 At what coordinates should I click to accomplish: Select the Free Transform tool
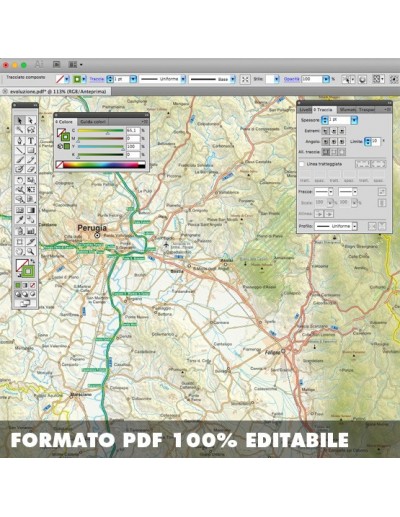click(x=31, y=190)
